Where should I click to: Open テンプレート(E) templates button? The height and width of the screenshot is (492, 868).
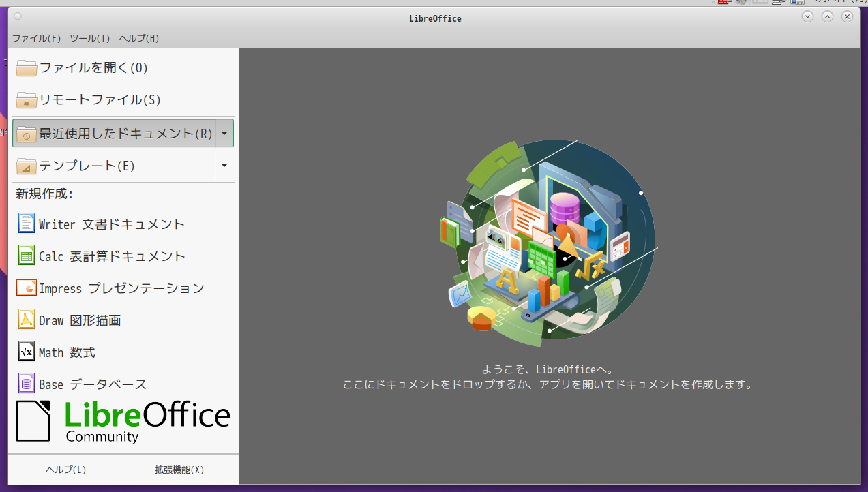114,165
